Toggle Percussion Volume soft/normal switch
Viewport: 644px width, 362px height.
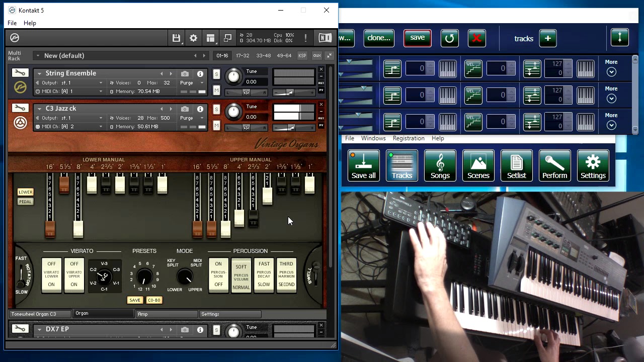pos(241,275)
